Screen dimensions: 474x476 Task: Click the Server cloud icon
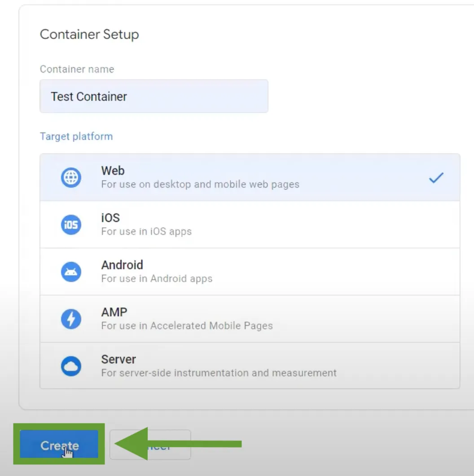point(71,366)
